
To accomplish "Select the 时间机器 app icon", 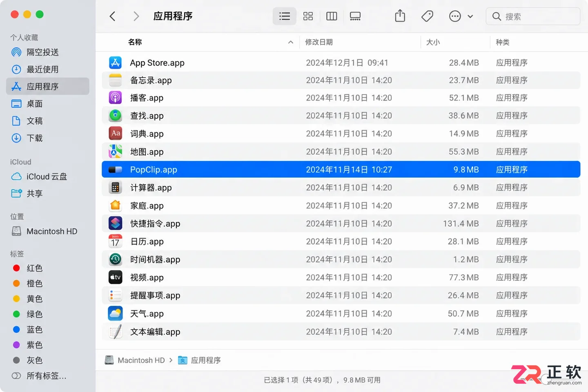I will pyautogui.click(x=115, y=259).
